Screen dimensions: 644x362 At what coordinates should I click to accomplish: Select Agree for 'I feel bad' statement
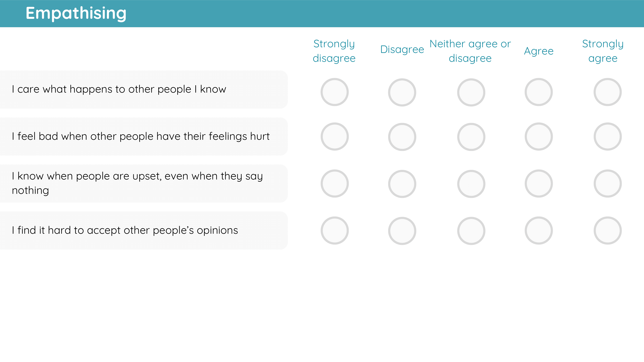539,137
